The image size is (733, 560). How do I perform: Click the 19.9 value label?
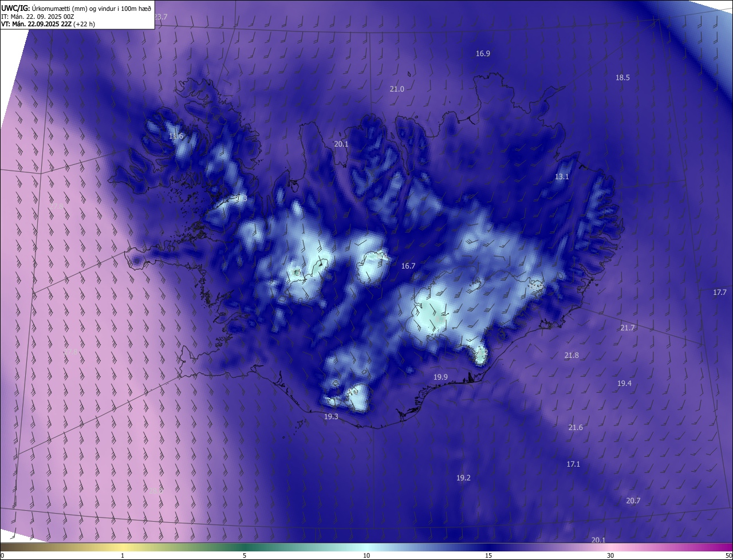coord(440,377)
